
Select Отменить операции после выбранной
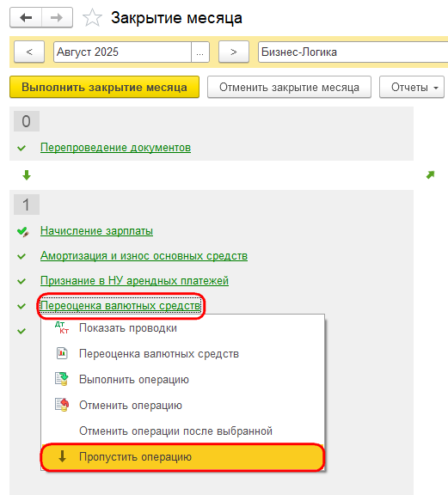pyautogui.click(x=182, y=431)
